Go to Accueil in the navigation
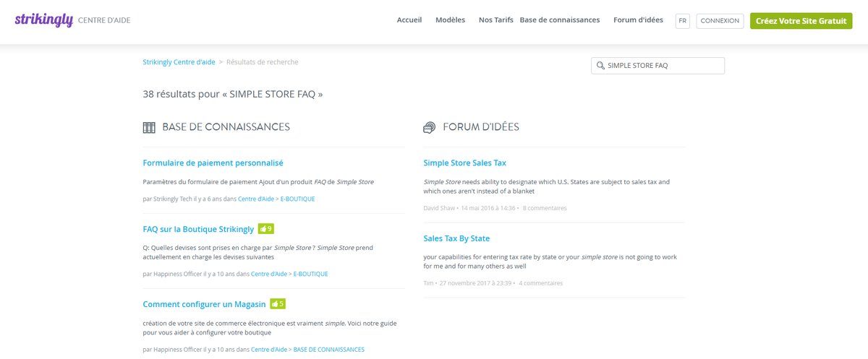This screenshot has height=359, width=868. [409, 20]
